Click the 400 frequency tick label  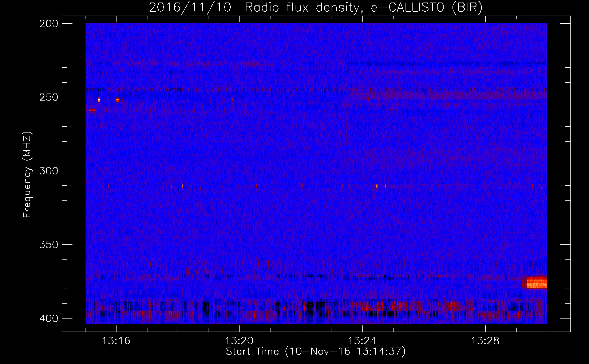pos(49,318)
